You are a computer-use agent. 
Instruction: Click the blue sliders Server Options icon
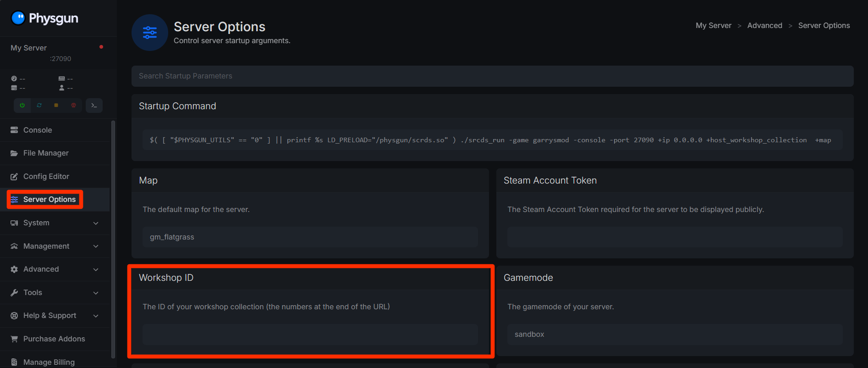pyautogui.click(x=150, y=33)
